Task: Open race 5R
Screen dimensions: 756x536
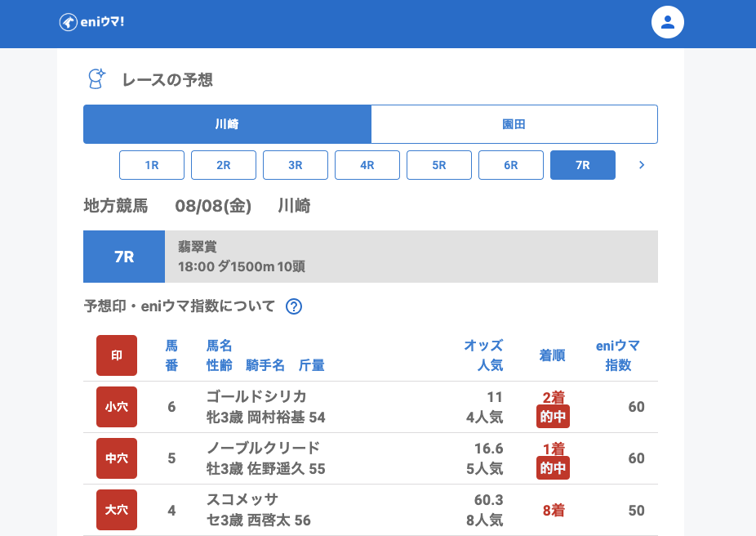Action: 439,165
